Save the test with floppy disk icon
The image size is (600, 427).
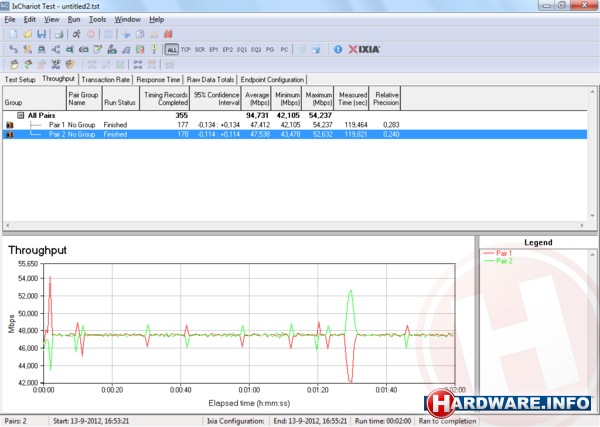pos(41,34)
